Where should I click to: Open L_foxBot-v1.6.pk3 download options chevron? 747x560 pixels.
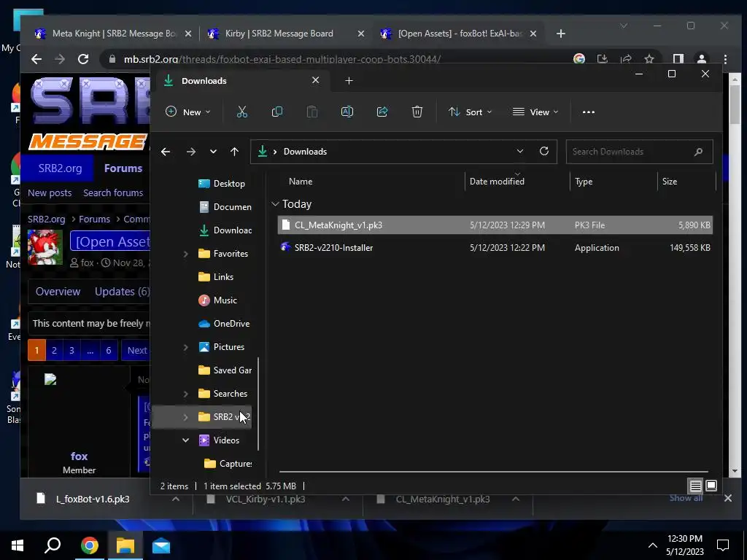[x=175, y=499]
